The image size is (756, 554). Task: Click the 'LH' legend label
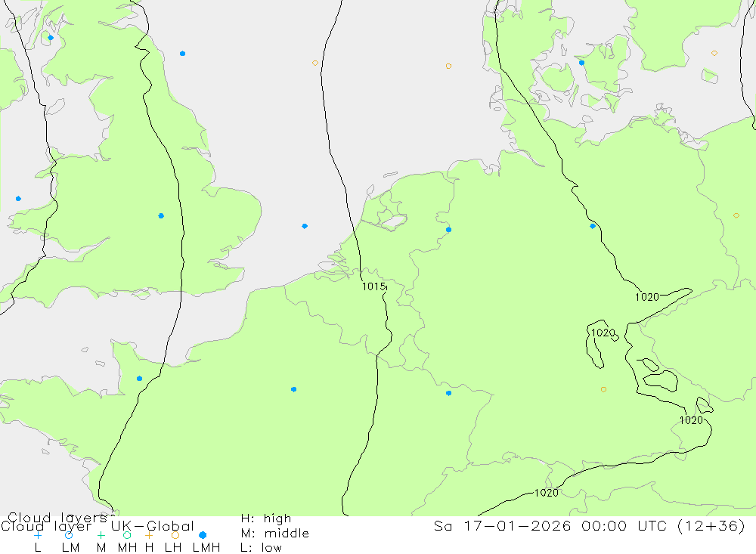(x=173, y=548)
